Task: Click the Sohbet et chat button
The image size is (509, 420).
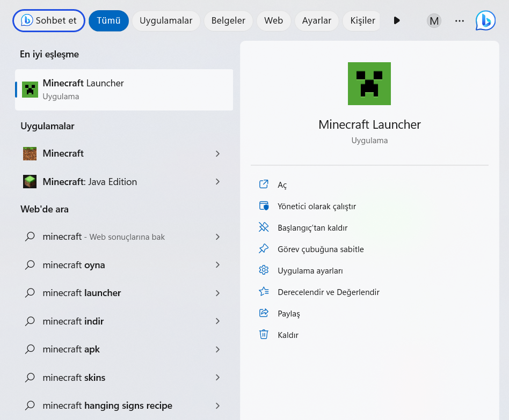Action: [x=49, y=20]
